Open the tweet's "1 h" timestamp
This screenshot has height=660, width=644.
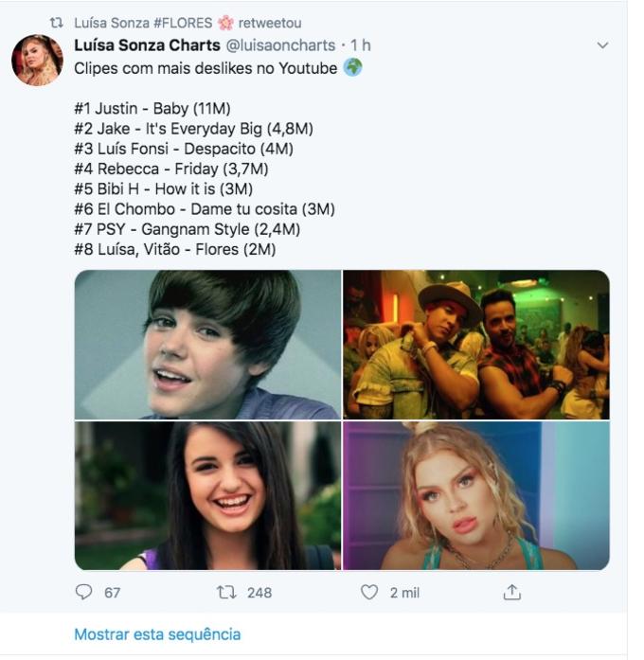(x=361, y=45)
